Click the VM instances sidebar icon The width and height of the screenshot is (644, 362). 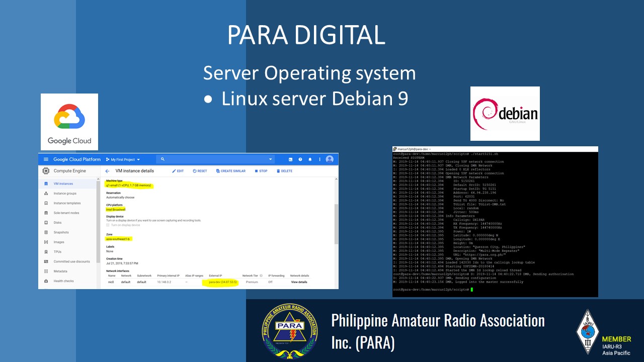46,184
